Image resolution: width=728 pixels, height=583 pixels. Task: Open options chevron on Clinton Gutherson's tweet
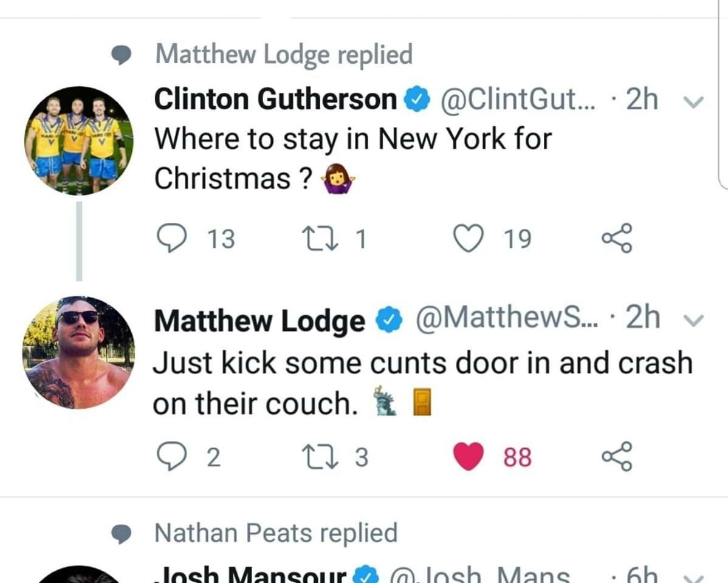click(x=693, y=101)
